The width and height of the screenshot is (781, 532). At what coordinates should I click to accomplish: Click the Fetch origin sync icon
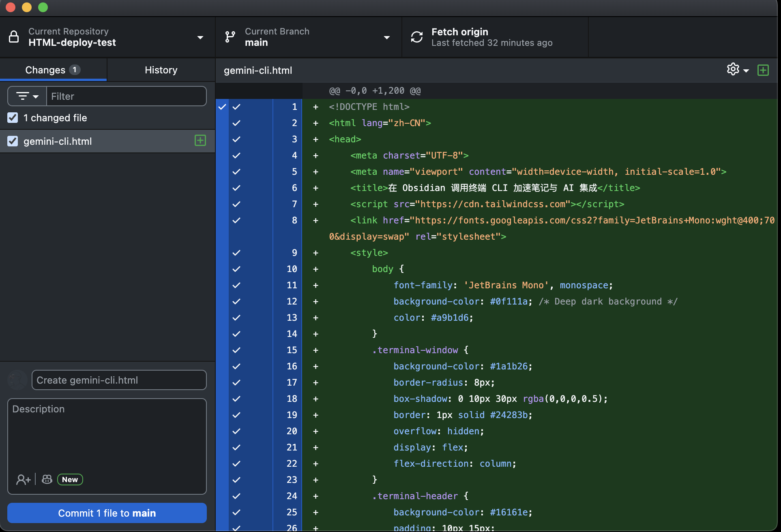(417, 37)
